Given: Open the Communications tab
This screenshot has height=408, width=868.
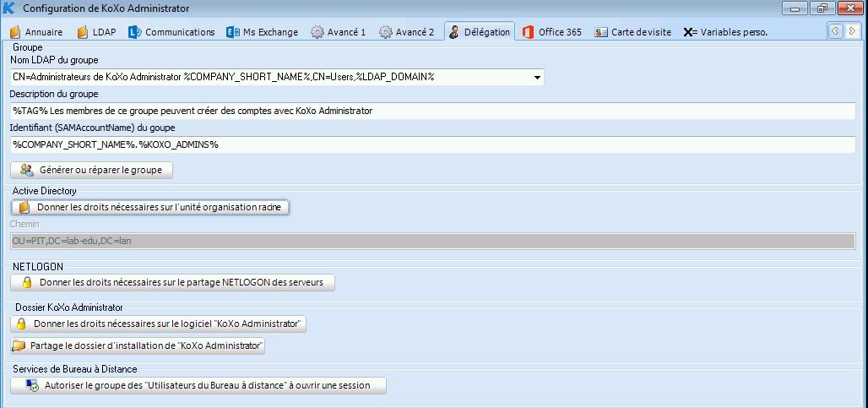Looking at the screenshot, I should click(171, 32).
